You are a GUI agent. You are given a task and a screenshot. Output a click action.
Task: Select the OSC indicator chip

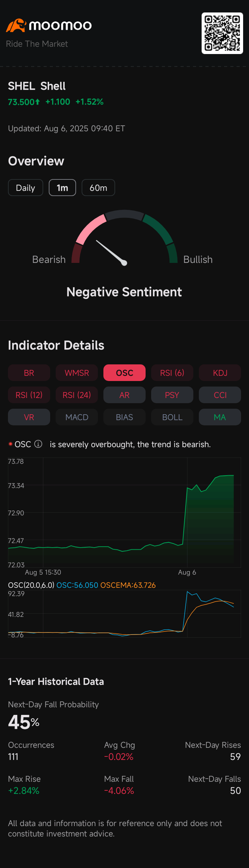124,373
